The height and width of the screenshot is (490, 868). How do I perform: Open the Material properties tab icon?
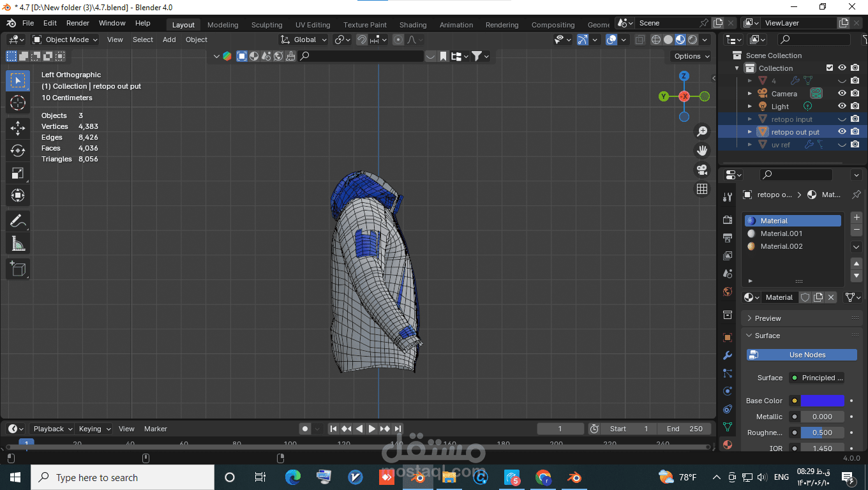(728, 445)
